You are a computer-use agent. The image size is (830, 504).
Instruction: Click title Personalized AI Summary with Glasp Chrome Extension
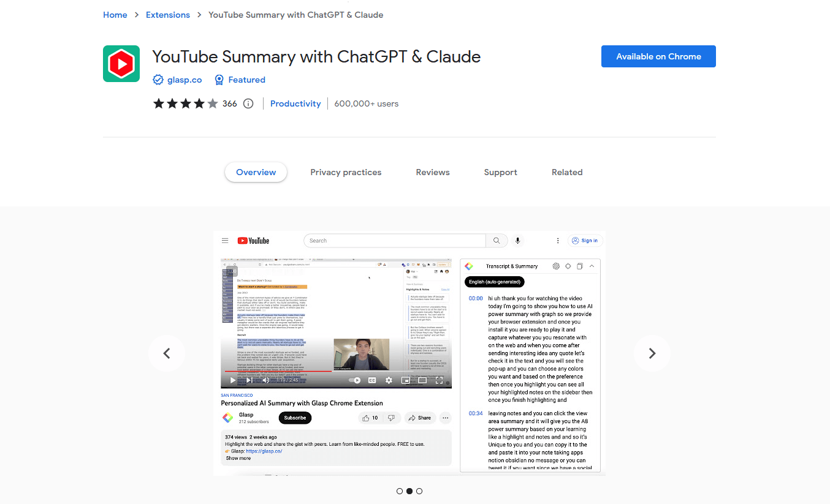point(302,403)
